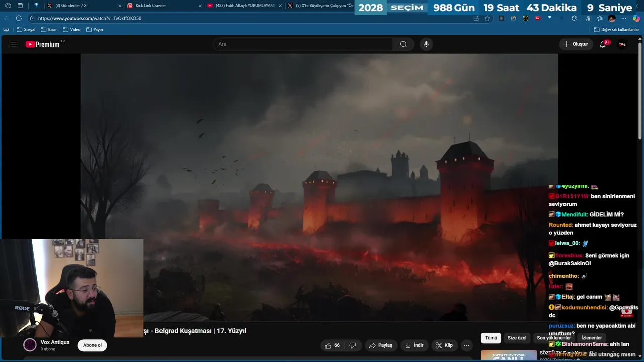Add page to favorites star icon
The height and width of the screenshot is (362, 644).
487,18
